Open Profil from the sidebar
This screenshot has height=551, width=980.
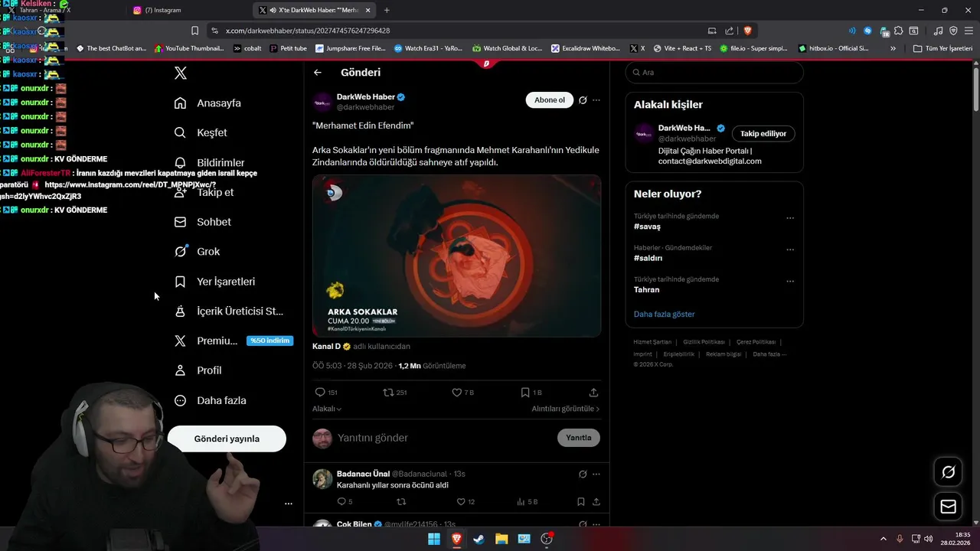pyautogui.click(x=198, y=370)
